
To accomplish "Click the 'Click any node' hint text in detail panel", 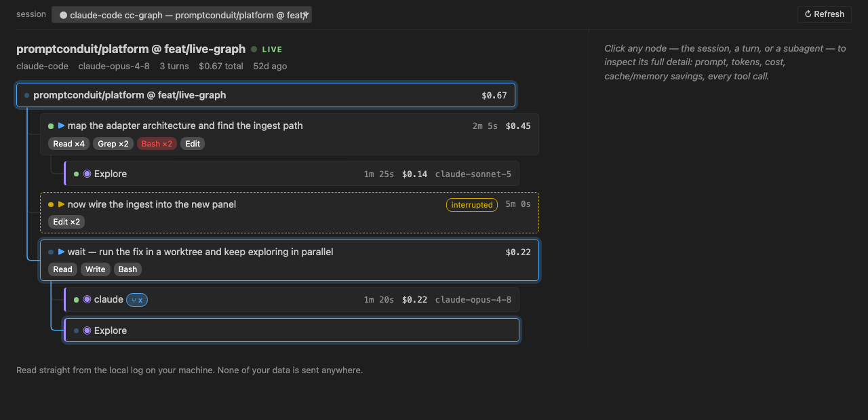I will (726, 62).
